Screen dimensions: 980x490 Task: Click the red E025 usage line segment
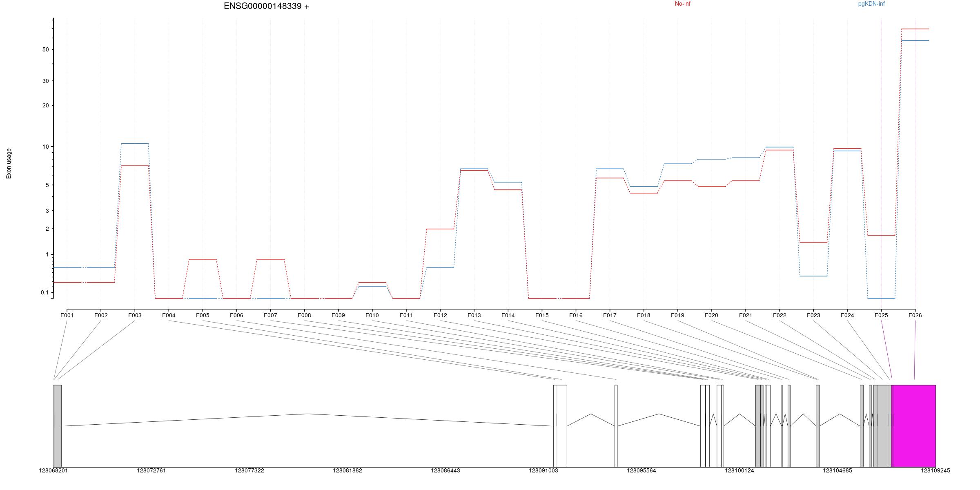pyautogui.click(x=881, y=235)
